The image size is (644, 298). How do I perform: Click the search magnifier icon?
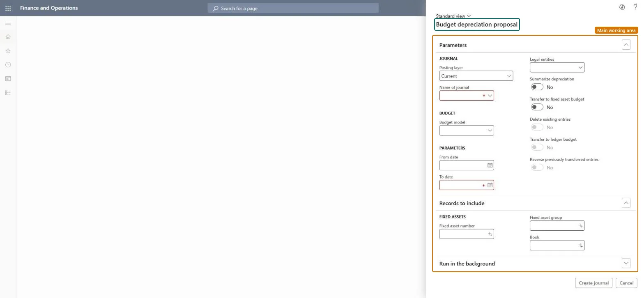[x=216, y=8]
